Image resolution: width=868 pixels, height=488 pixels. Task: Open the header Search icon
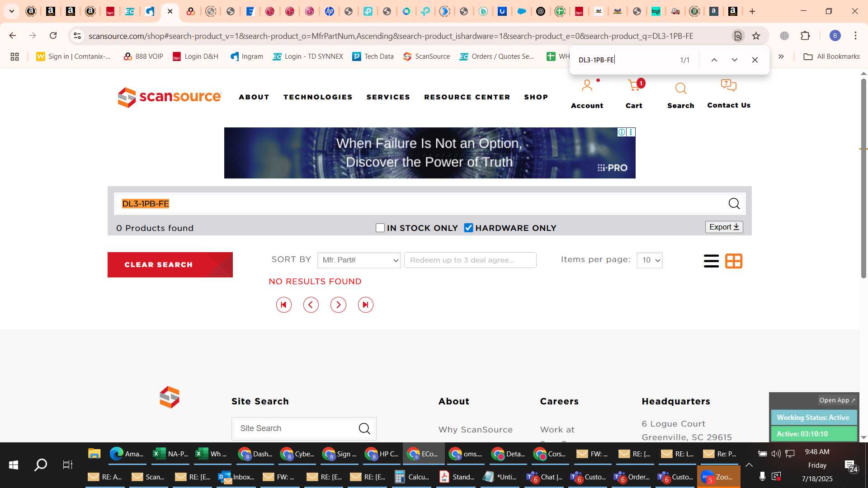click(681, 88)
